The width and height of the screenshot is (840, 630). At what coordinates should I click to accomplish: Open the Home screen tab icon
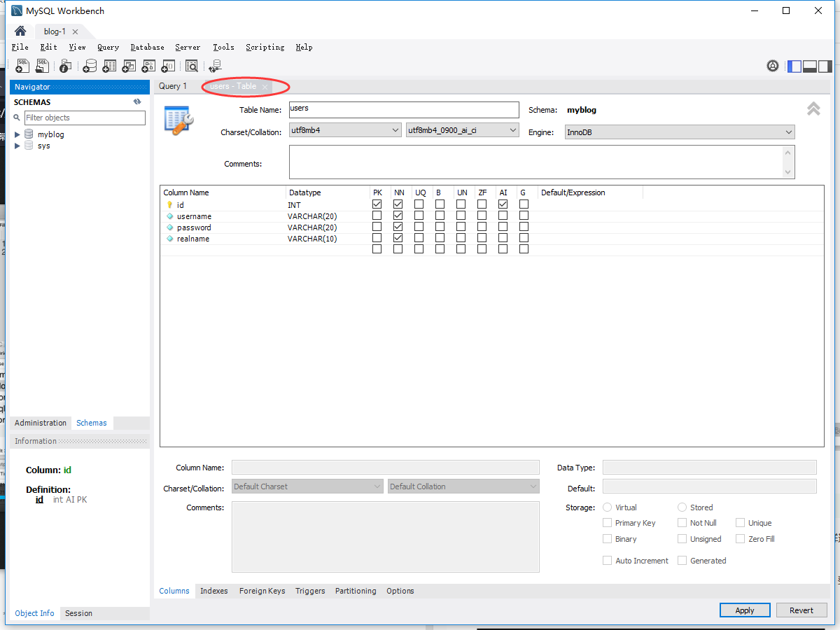tap(20, 31)
